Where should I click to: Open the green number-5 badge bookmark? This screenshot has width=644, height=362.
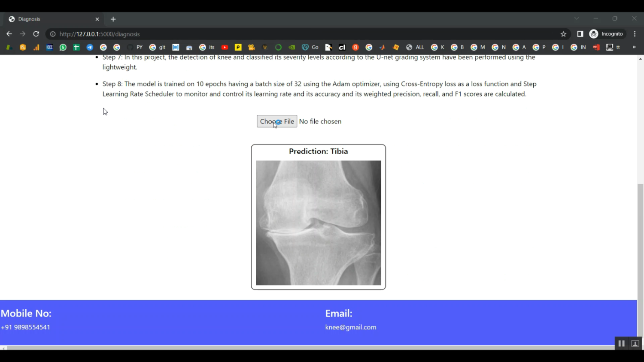pyautogui.click(x=63, y=47)
